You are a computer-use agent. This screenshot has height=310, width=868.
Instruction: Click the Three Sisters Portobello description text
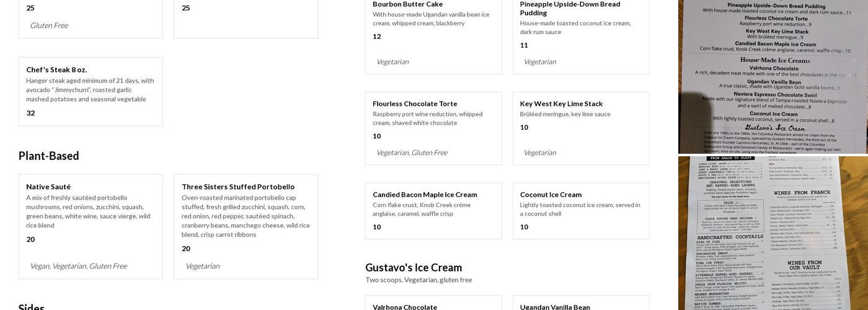pyautogui.click(x=246, y=216)
